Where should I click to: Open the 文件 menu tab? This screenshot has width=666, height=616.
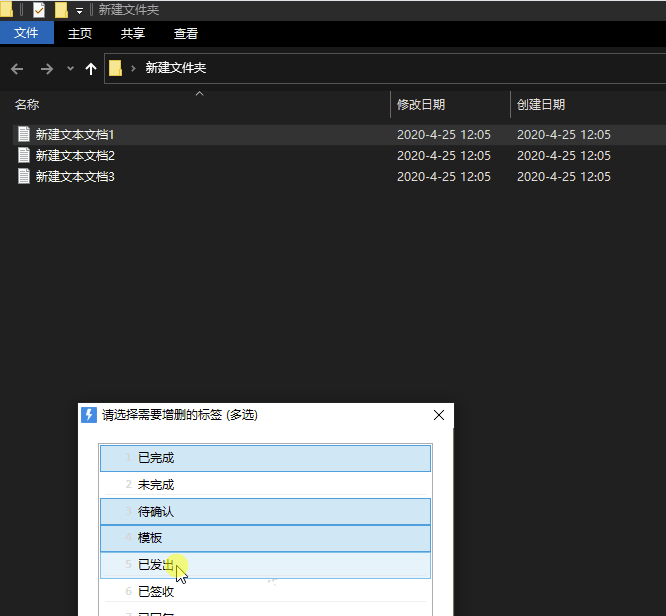tap(26, 33)
